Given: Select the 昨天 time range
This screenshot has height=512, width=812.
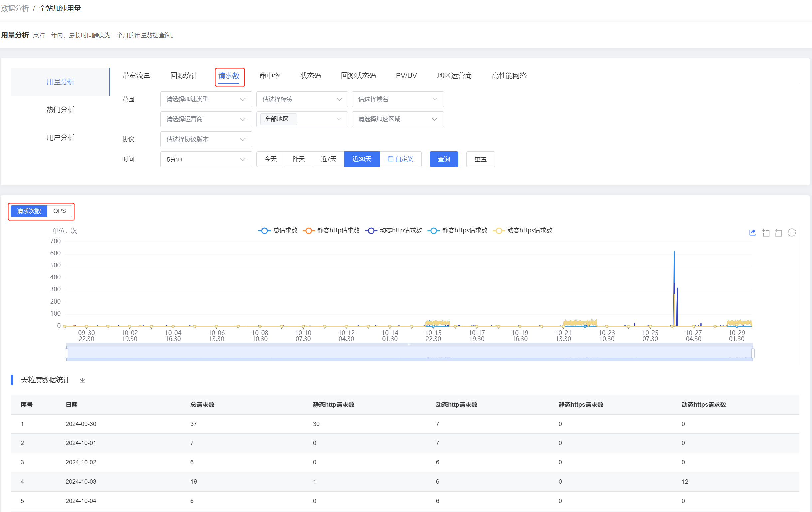Looking at the screenshot, I should (299, 159).
